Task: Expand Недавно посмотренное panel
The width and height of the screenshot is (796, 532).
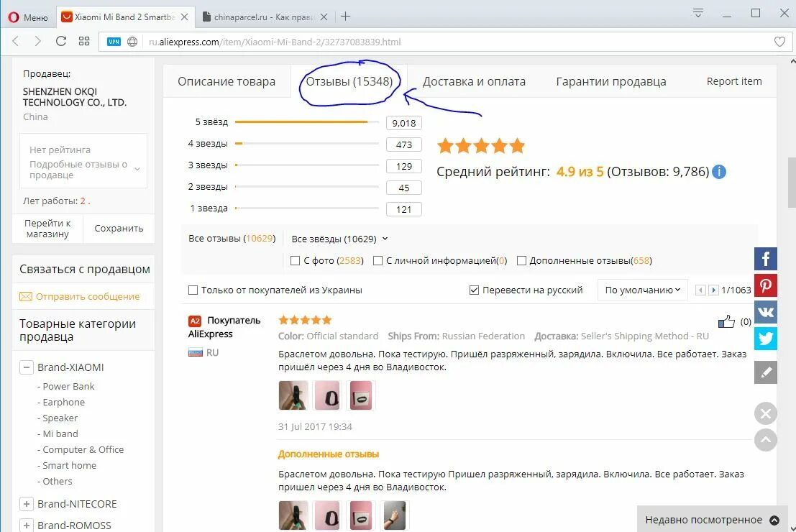Action: click(x=712, y=520)
